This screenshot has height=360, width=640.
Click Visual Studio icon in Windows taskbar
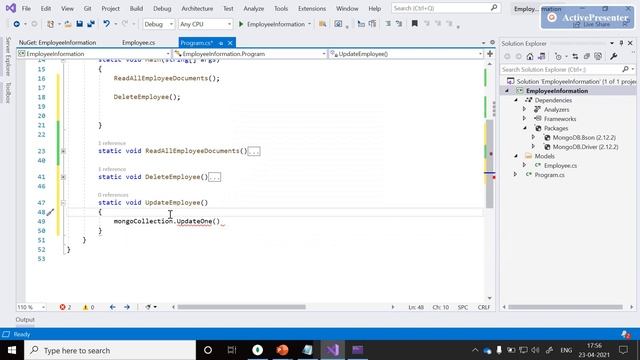(333, 350)
